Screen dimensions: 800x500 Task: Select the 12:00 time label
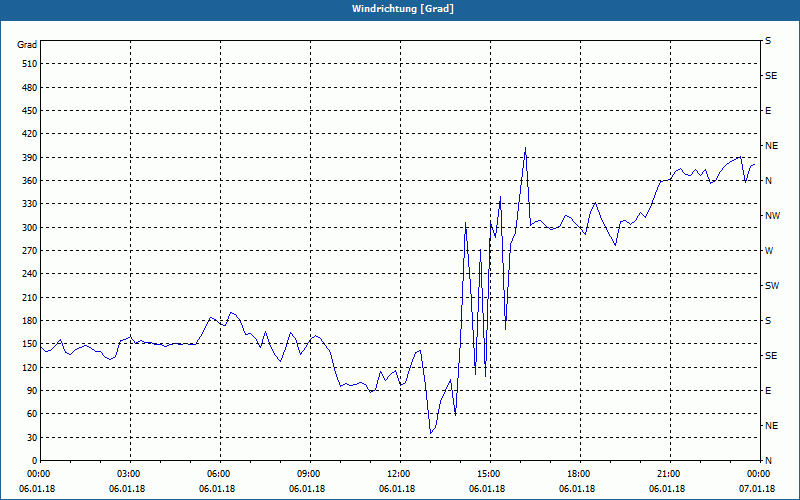click(x=397, y=474)
